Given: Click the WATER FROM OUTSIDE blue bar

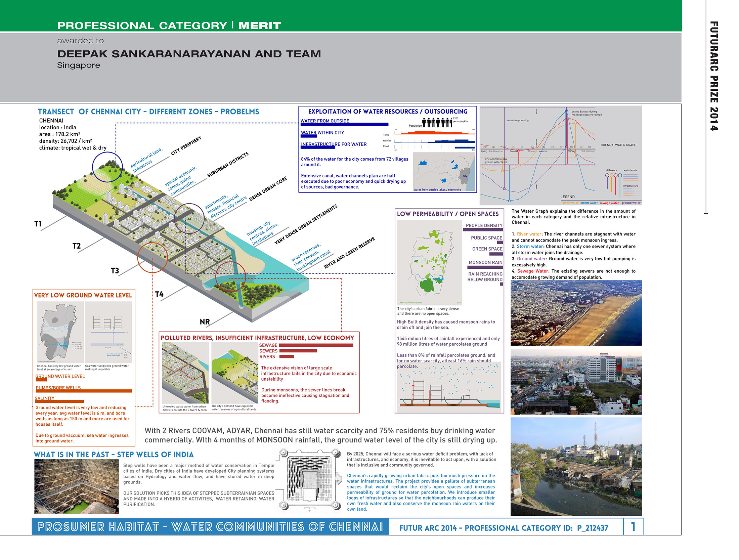Looking at the screenshot, I should 344,125.
